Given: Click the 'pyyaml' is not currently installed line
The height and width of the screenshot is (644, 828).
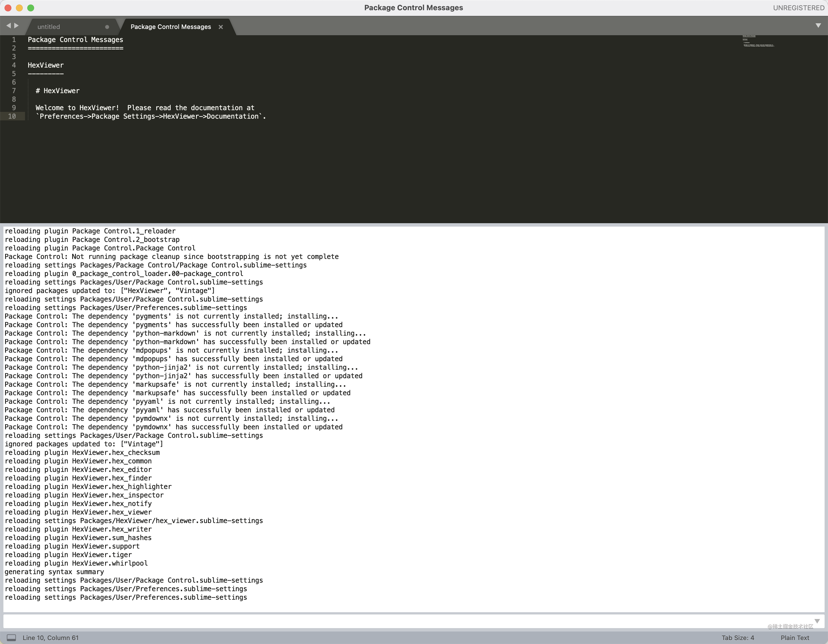Looking at the screenshot, I should coord(168,402).
